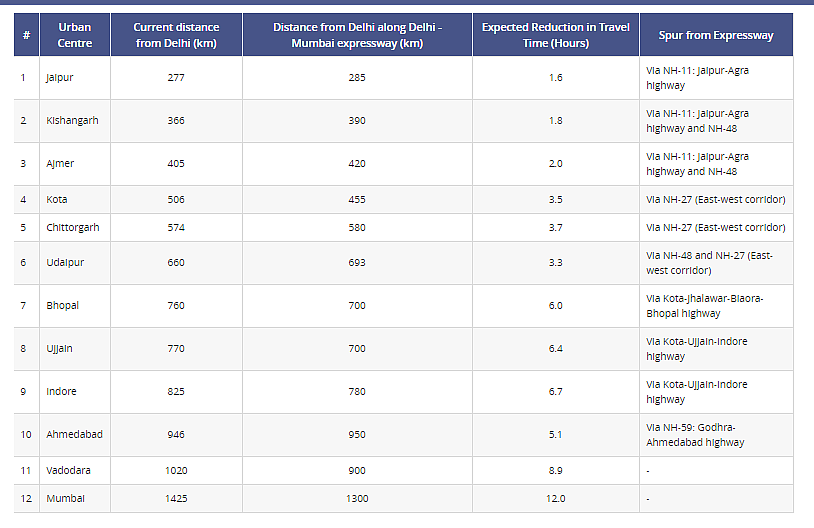The height and width of the screenshot is (528, 814).
Task: Click travel time reduction 8.9
Action: tap(555, 470)
